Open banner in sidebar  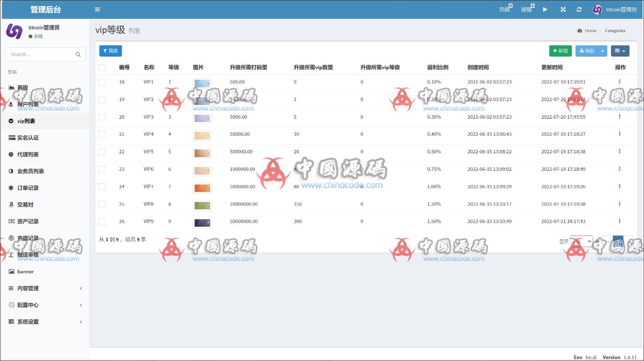45,271
